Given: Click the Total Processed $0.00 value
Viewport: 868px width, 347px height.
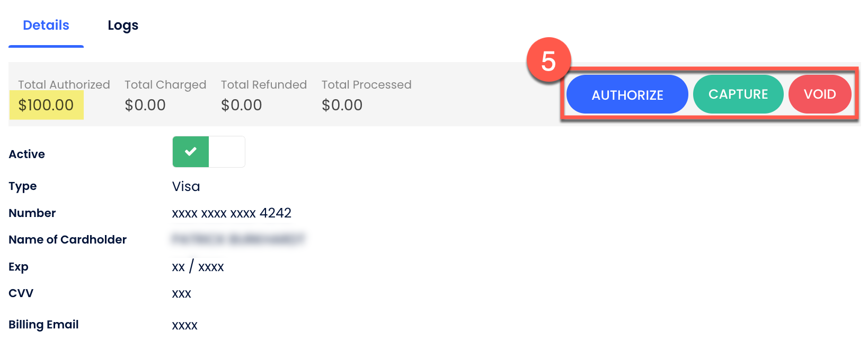Looking at the screenshot, I should [342, 105].
